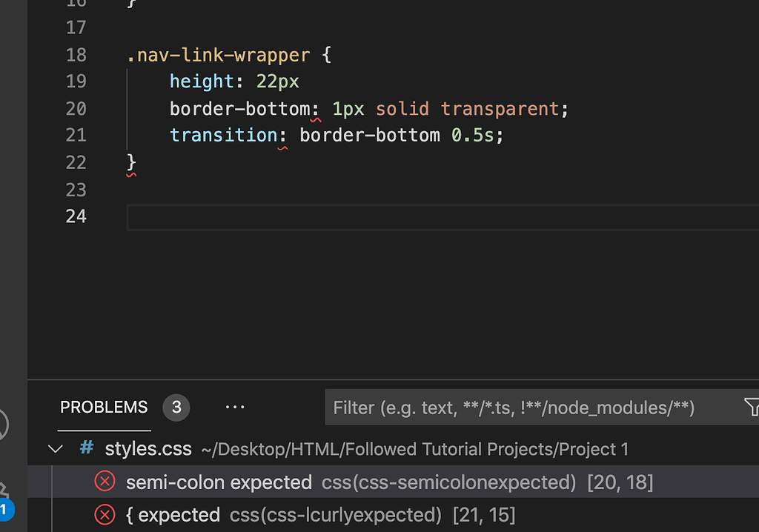Click line number 20 in the editor gutter
Screen dimensions: 759x532
[76, 108]
